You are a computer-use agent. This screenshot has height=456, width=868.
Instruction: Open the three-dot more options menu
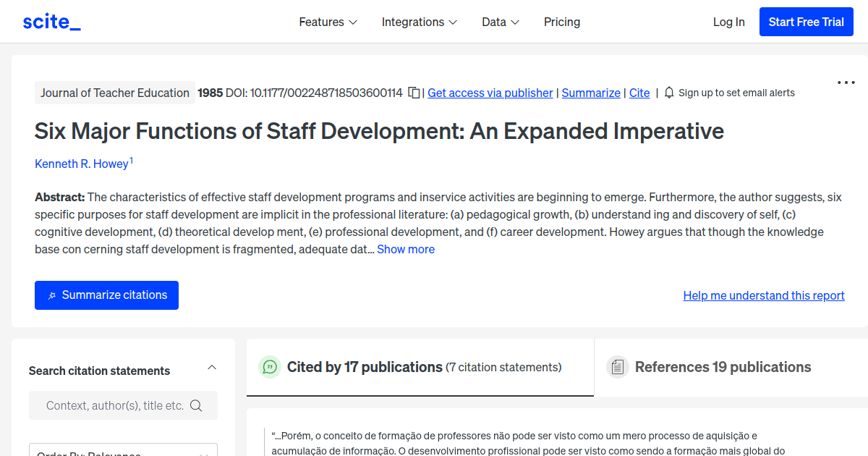click(846, 83)
